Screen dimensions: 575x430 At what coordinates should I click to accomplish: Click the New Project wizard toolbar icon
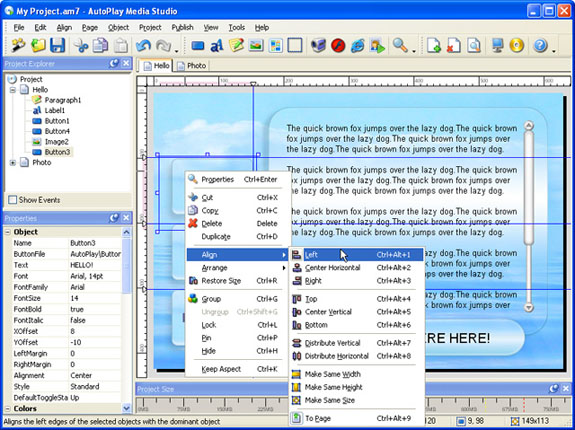coord(17,45)
